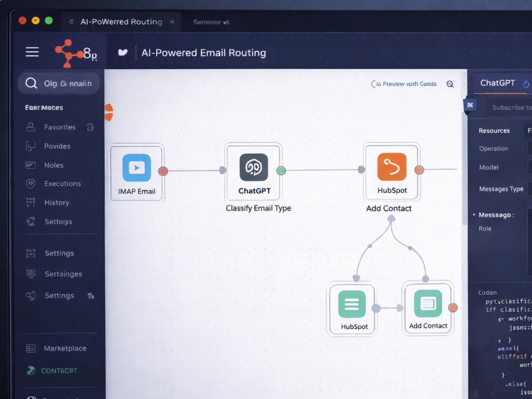Click the Preview voth Coods link
Image resolution: width=532 pixels, height=399 pixels.
(410, 84)
